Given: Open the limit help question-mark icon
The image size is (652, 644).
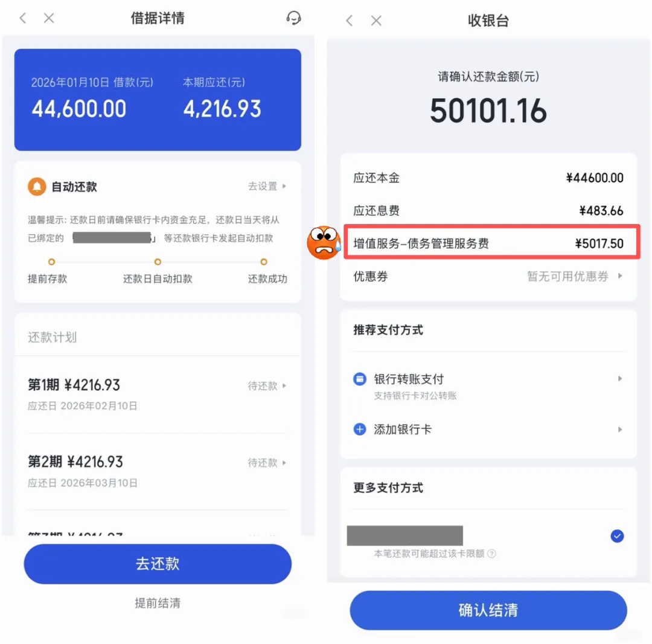Looking at the screenshot, I should (x=491, y=554).
